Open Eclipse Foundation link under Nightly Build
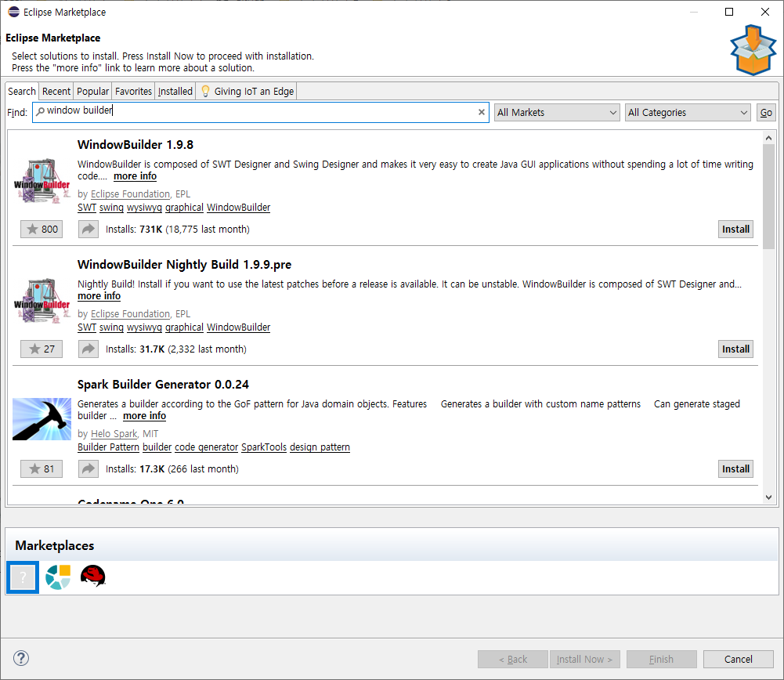 (x=130, y=314)
